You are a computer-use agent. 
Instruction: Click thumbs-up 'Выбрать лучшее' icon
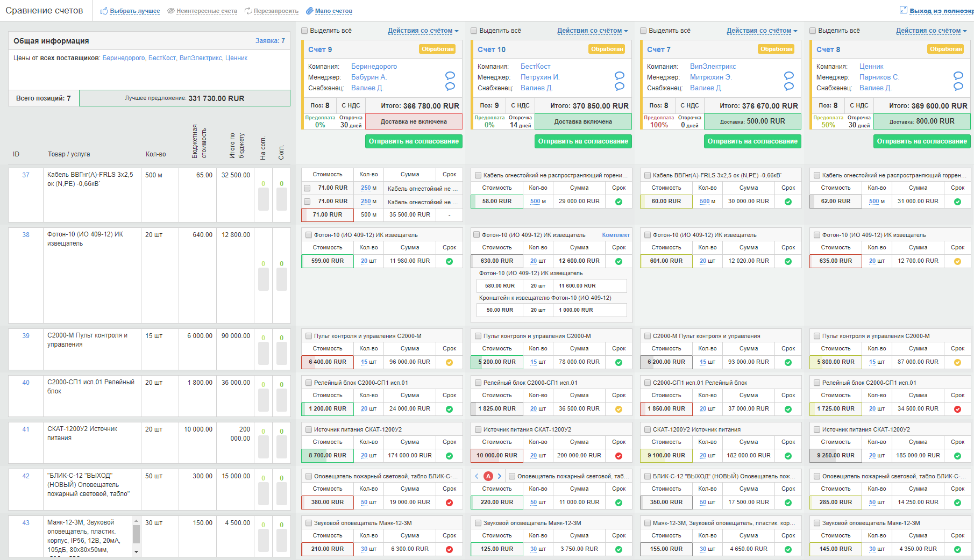pyautogui.click(x=104, y=11)
